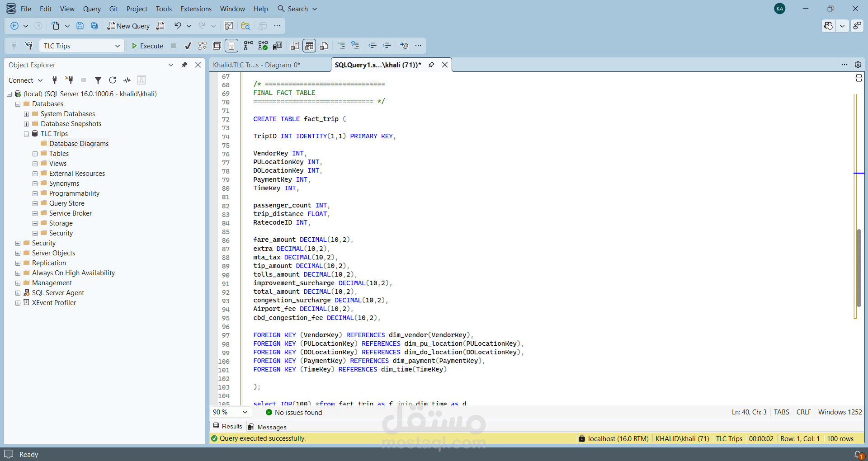Select the Views folder tree item
The height and width of the screenshot is (461, 868).
pyautogui.click(x=58, y=164)
